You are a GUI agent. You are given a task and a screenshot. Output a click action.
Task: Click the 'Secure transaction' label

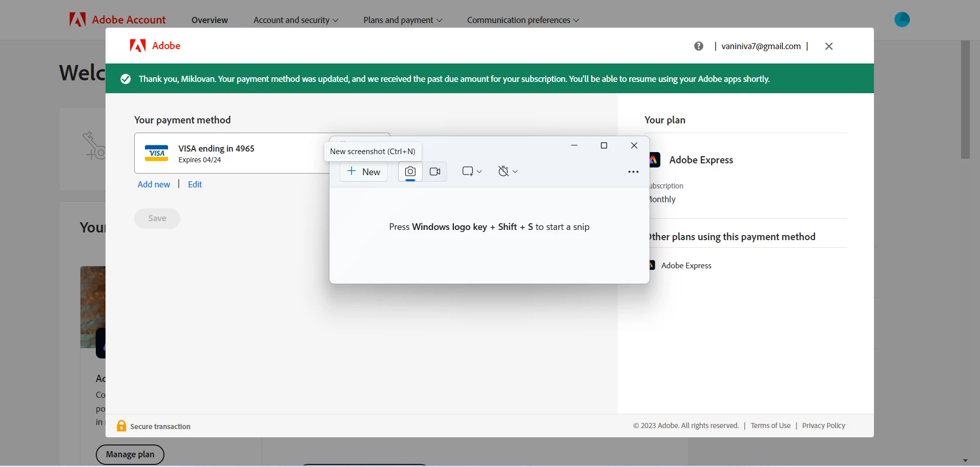coord(160,427)
